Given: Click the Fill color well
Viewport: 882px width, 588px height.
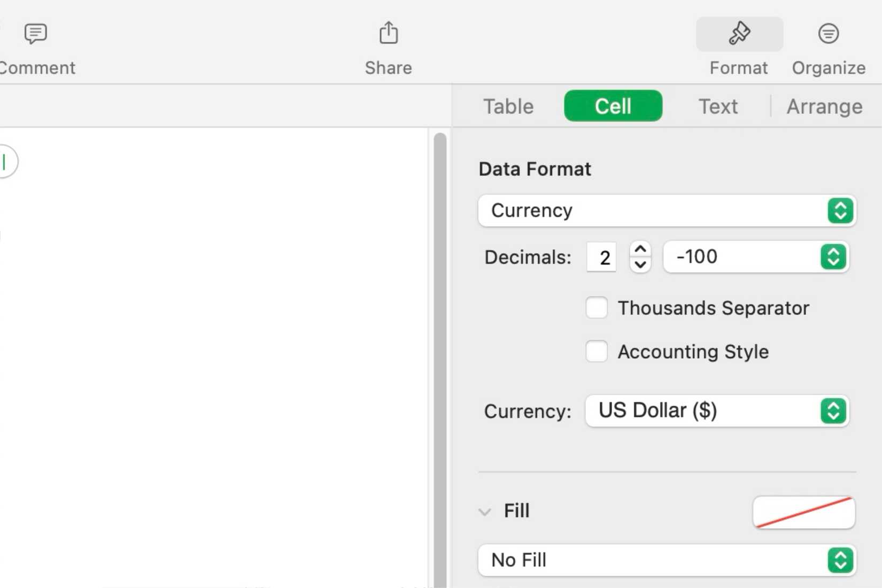Looking at the screenshot, I should coord(803,512).
